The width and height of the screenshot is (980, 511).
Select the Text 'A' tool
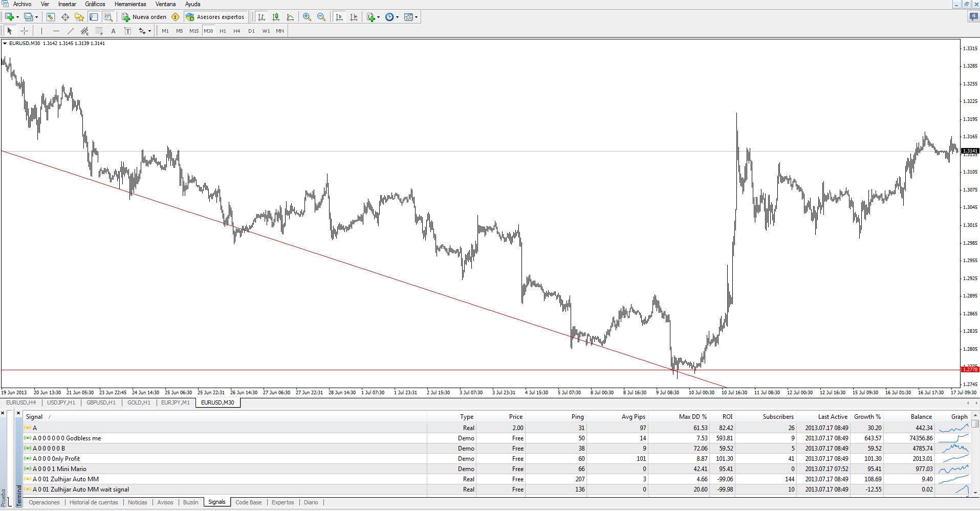point(114,31)
